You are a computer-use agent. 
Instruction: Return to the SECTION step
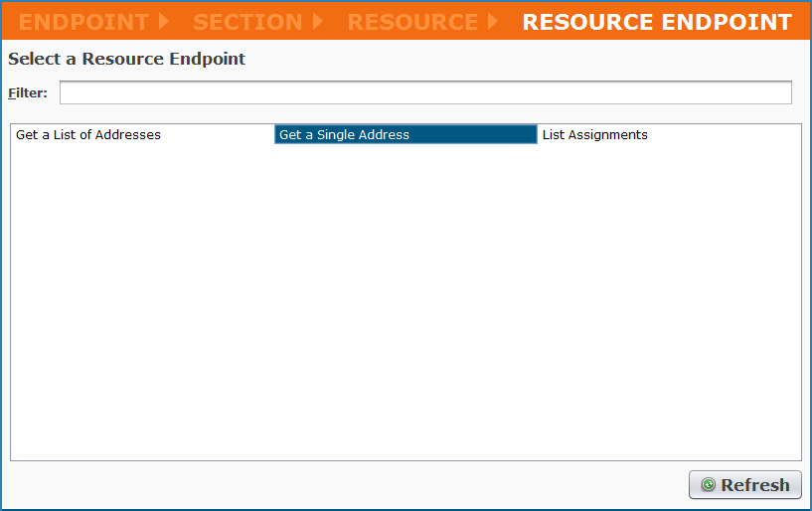coord(247,21)
